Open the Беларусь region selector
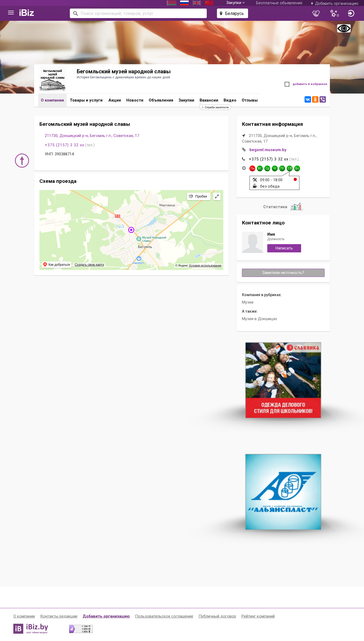The image size is (364, 641). 232,13
